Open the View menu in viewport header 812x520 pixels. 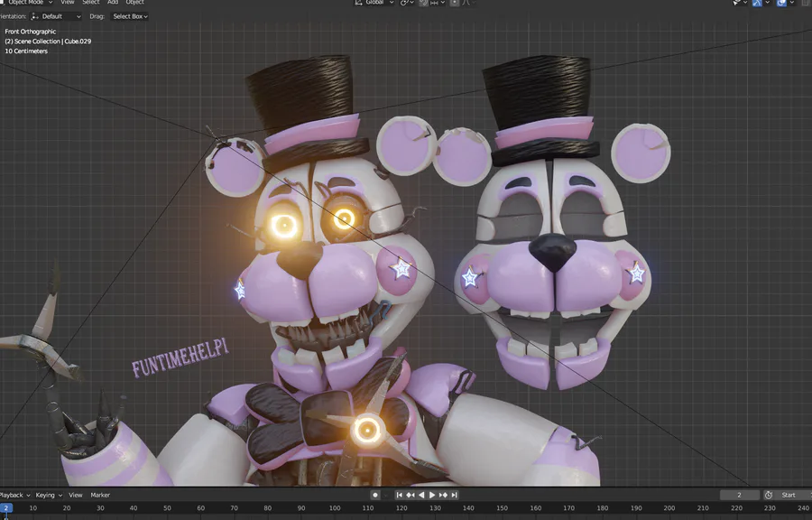68,3
